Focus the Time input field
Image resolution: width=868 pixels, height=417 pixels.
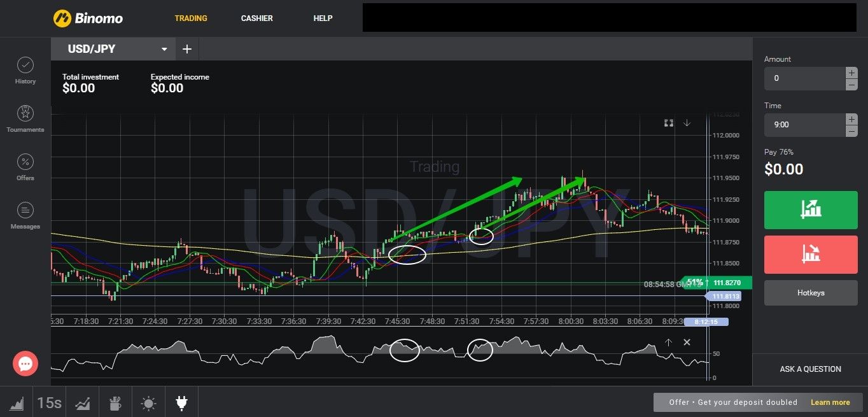coord(805,125)
